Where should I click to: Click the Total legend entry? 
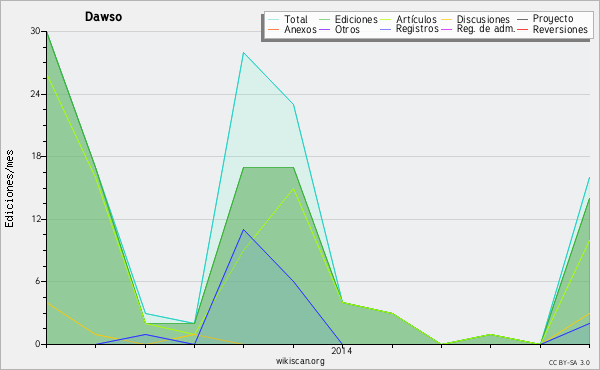[x=295, y=19]
